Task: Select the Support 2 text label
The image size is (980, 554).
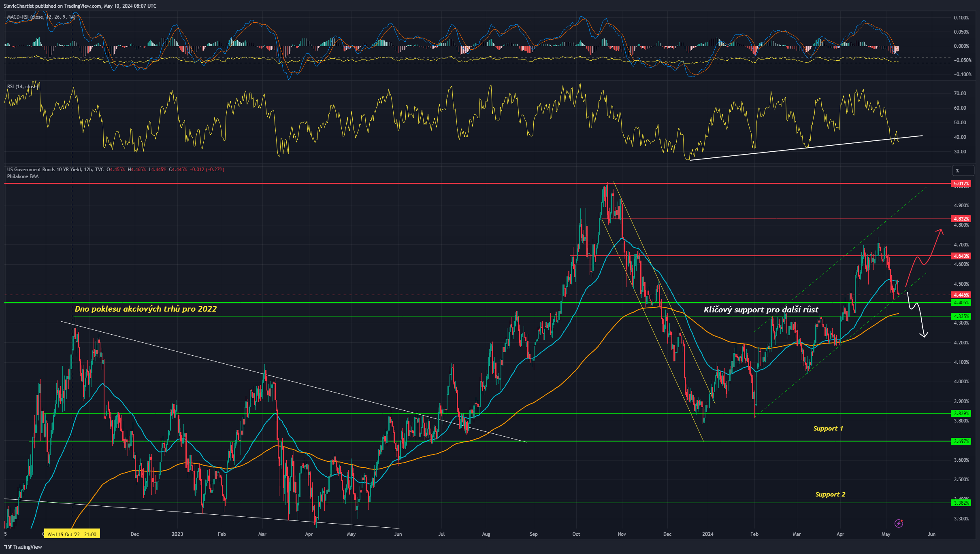Action: click(x=830, y=494)
